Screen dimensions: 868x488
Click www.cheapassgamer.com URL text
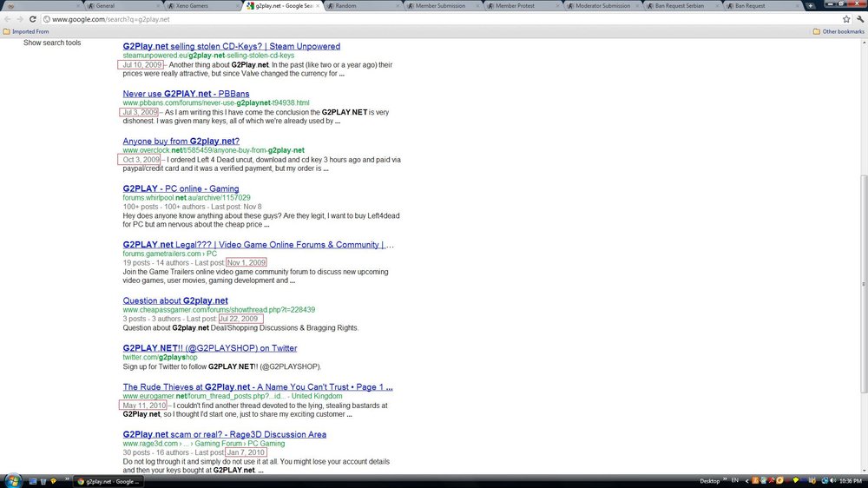(x=219, y=310)
